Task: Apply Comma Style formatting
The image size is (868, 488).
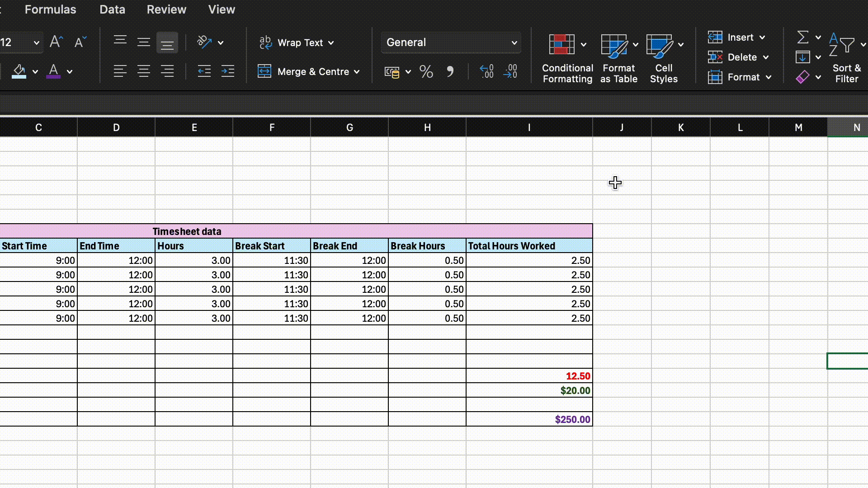Action: click(450, 71)
